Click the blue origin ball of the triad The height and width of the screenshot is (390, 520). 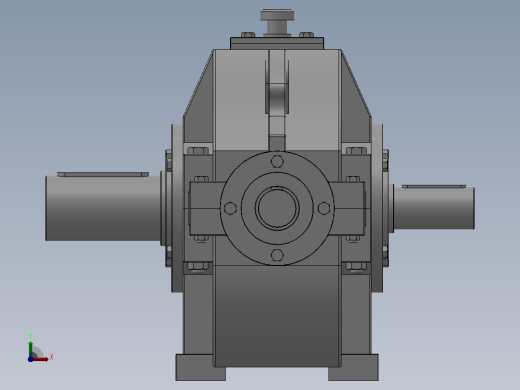pyautogui.click(x=30, y=359)
